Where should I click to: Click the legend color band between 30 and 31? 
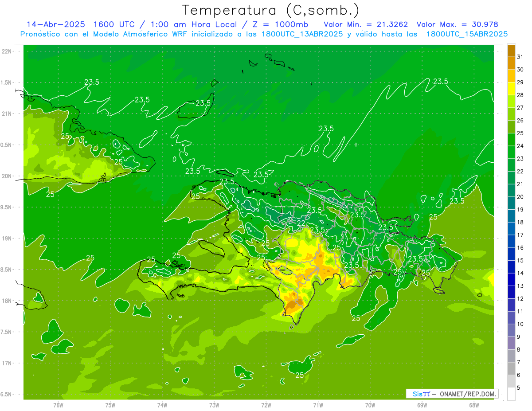(511, 63)
